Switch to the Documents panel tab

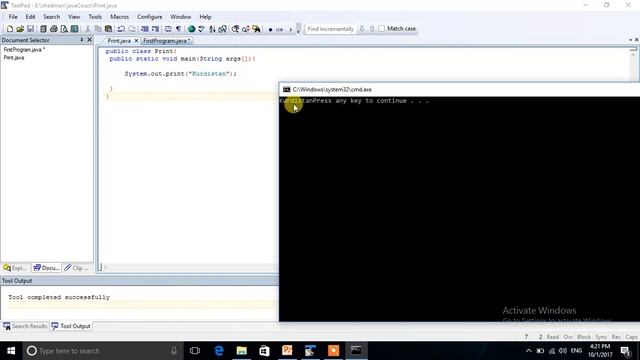click(46, 268)
